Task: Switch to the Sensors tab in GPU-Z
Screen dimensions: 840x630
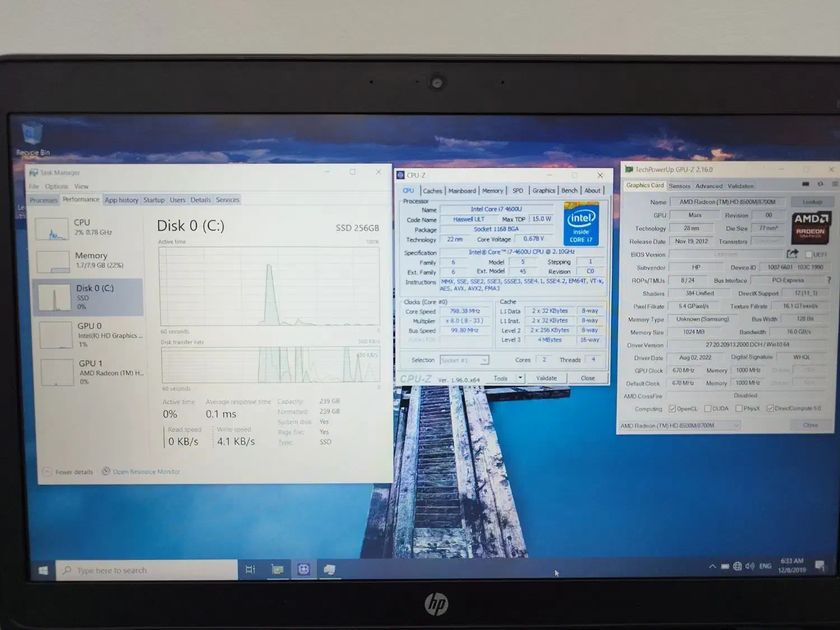Action: [679, 185]
